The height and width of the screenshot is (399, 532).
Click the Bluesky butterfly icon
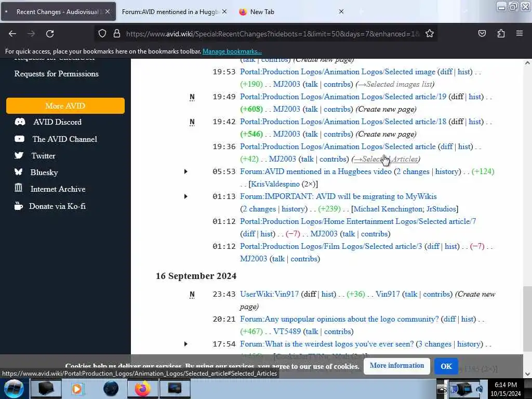click(19, 172)
